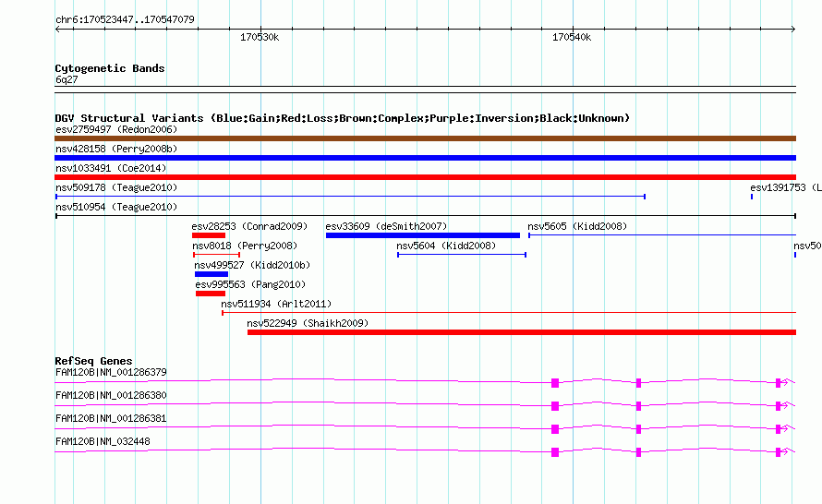Select the red loss bar under esv28253
Screen dimensions: 822x504
(x=209, y=235)
